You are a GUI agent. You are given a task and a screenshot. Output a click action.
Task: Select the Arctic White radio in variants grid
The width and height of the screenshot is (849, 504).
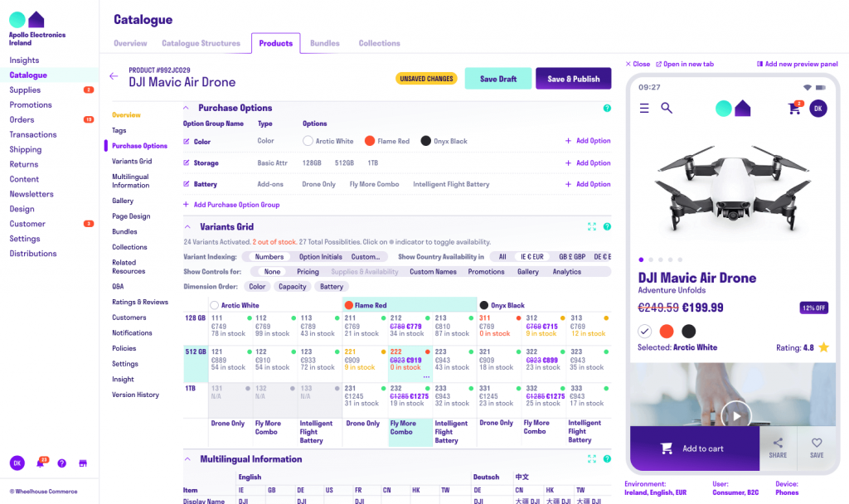[215, 305]
